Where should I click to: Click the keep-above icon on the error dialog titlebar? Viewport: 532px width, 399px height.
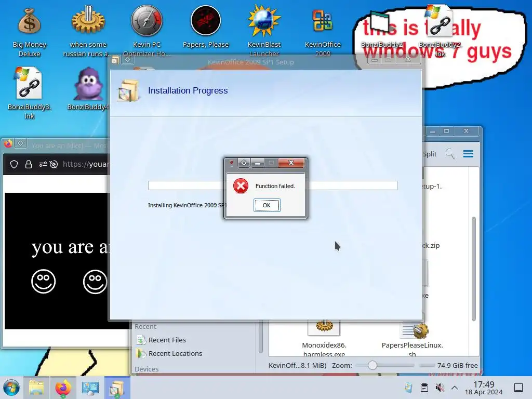244,163
